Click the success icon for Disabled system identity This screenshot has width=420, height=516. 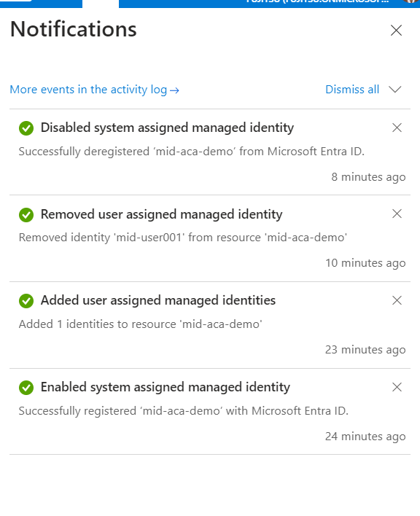pyautogui.click(x=26, y=128)
